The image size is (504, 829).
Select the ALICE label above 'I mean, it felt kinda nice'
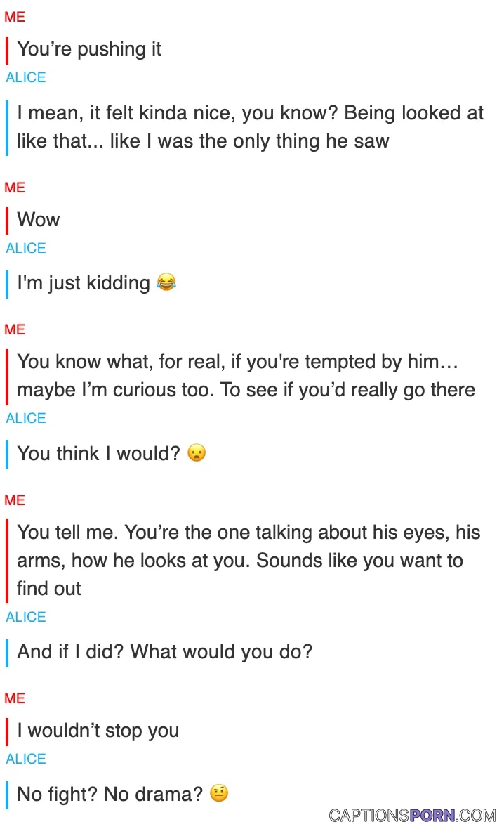click(x=26, y=77)
